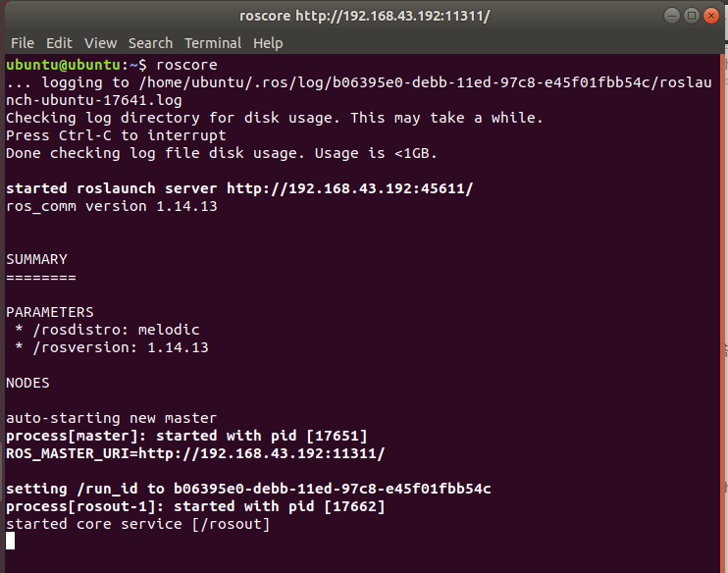Click the SUMMARY heading text

point(36,259)
